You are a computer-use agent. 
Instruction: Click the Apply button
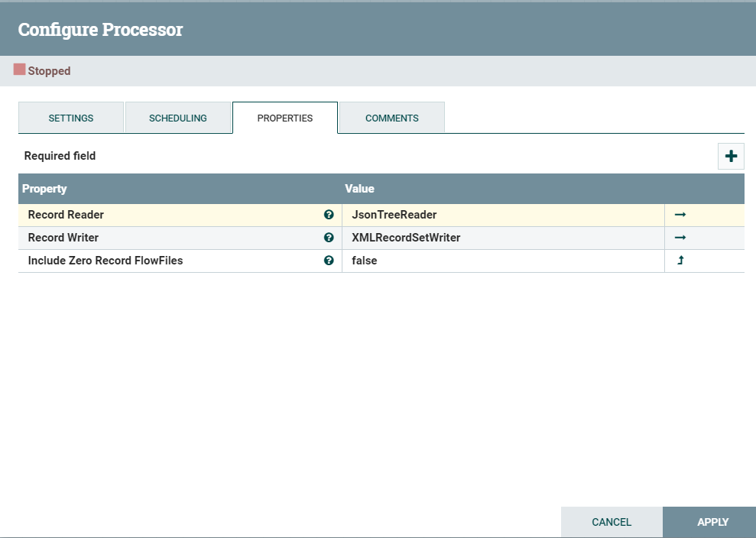click(x=712, y=522)
